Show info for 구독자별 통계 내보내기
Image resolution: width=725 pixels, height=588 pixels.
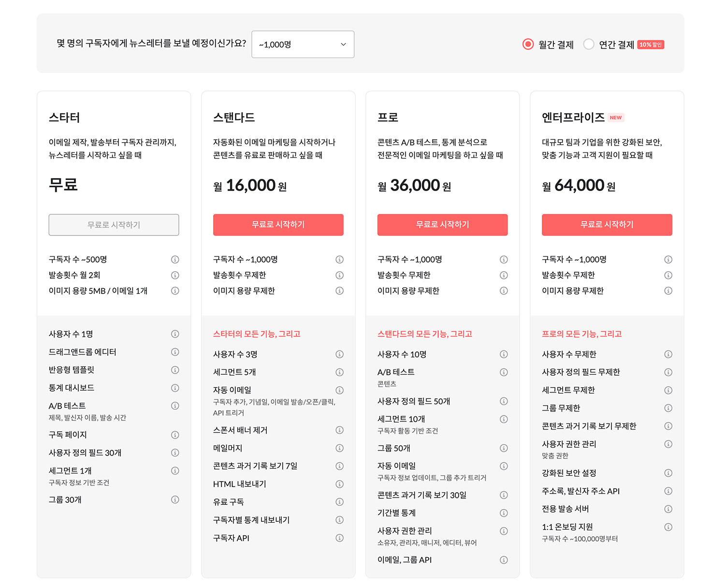pyautogui.click(x=340, y=520)
